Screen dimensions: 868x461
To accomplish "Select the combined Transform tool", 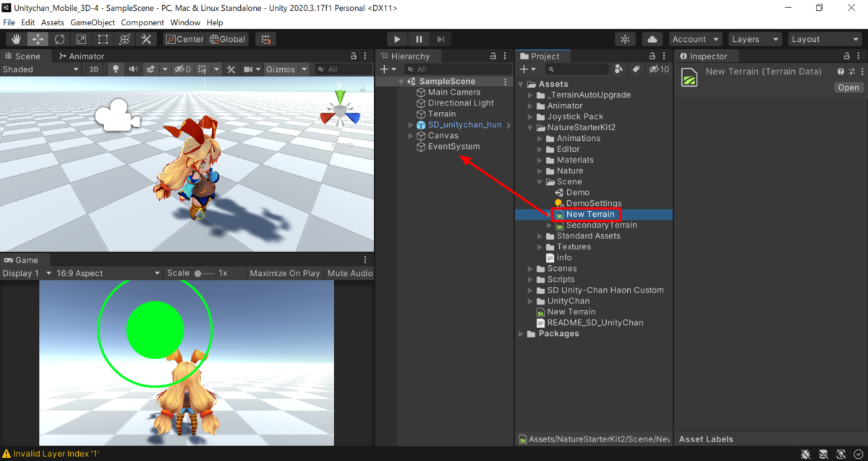I will coord(125,39).
